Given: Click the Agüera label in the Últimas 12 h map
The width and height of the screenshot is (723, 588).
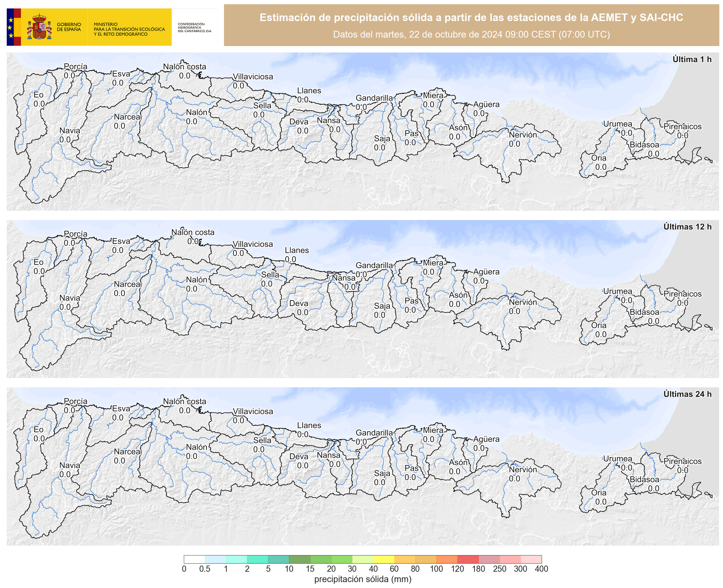Looking at the screenshot, I should tap(486, 272).
